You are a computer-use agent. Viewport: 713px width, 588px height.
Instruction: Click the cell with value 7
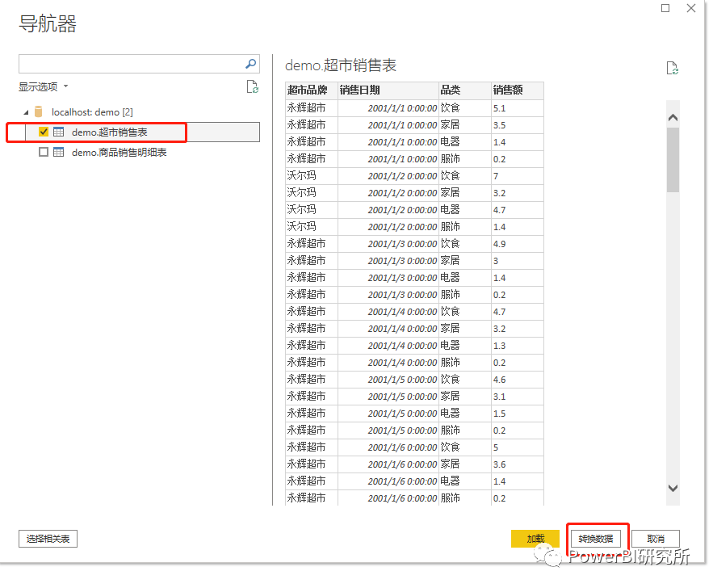tap(518, 175)
